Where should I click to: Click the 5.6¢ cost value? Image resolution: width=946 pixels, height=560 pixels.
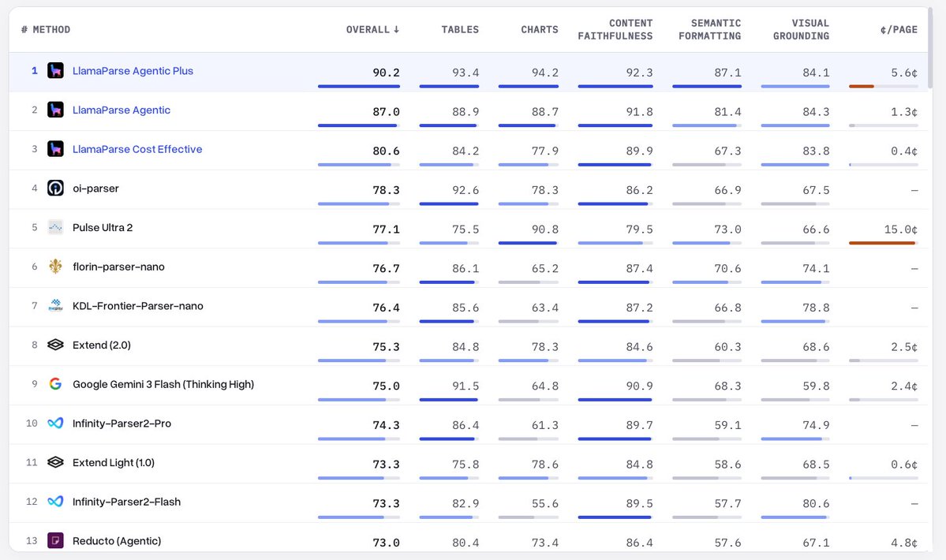pyautogui.click(x=904, y=73)
